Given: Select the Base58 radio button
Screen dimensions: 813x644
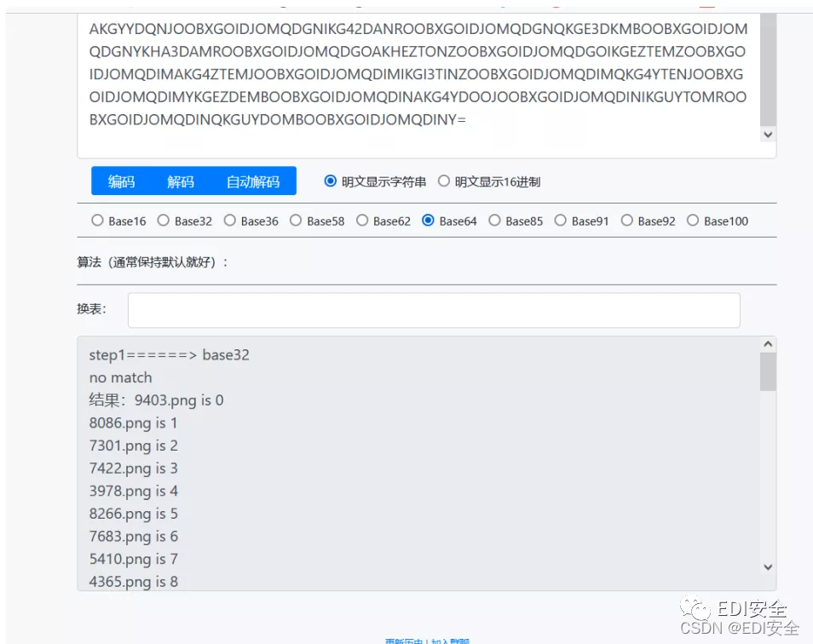Looking at the screenshot, I should pos(296,221).
